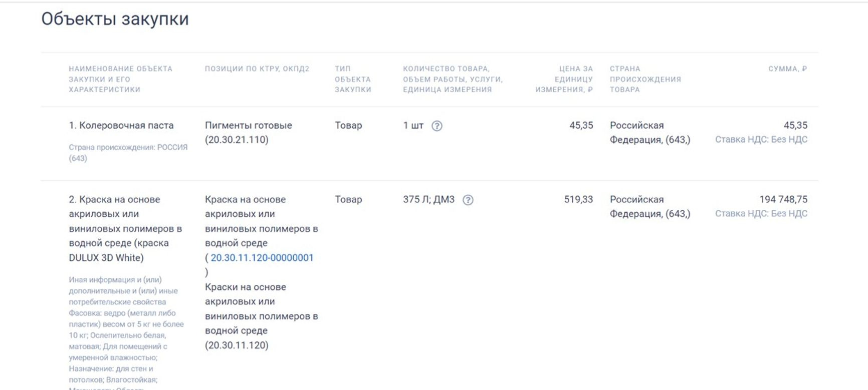Image resolution: width=868 pixels, height=390 pixels.
Task: Click the unit price value 45,35
Action: coord(581,126)
